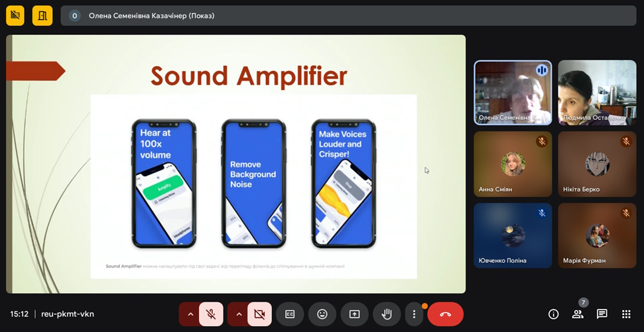Select Олена Семенівна video tile
The image size is (644, 332).
(x=513, y=92)
